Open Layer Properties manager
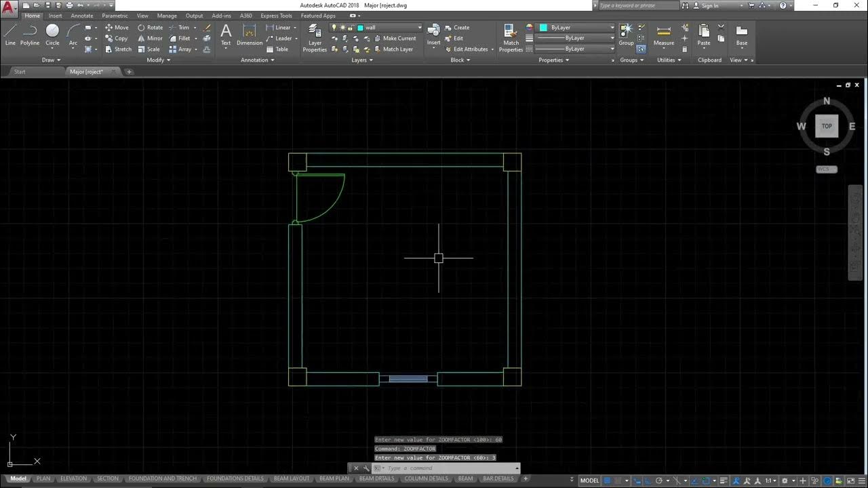This screenshot has height=488, width=868. pyautogui.click(x=315, y=37)
